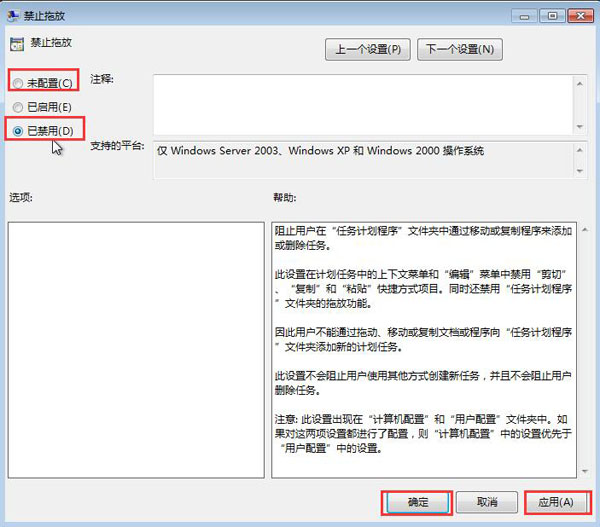Viewport: 600px width, 527px height.
Task: Click the 帮助: label
Action: click(x=284, y=197)
